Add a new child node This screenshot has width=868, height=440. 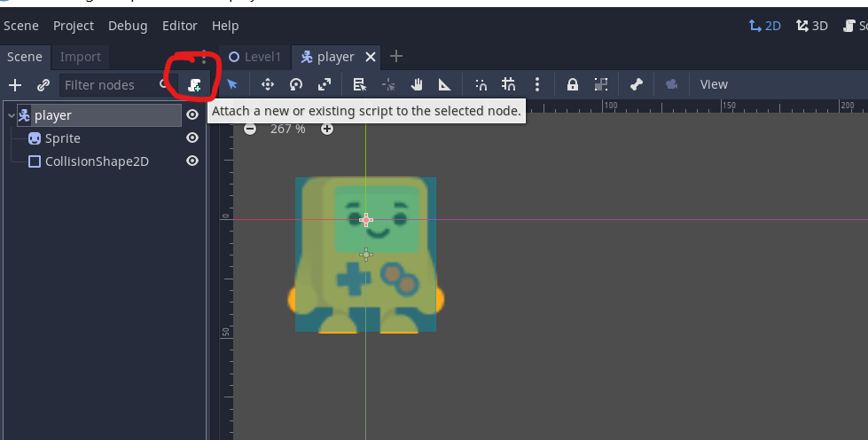point(15,85)
